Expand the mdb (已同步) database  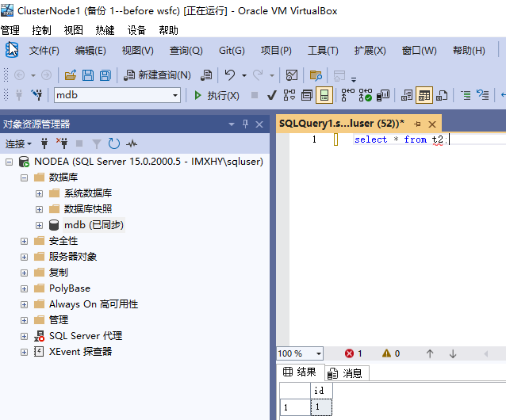[x=39, y=225]
